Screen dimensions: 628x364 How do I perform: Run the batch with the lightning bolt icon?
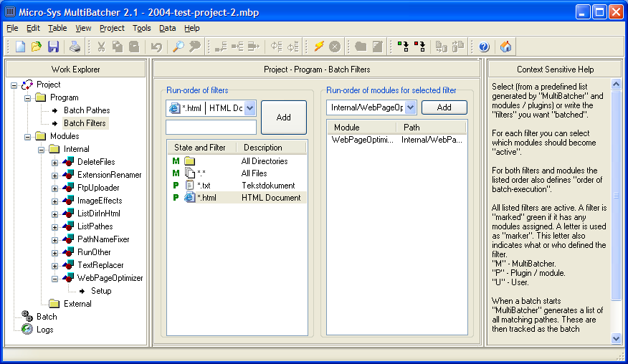pyautogui.click(x=319, y=47)
